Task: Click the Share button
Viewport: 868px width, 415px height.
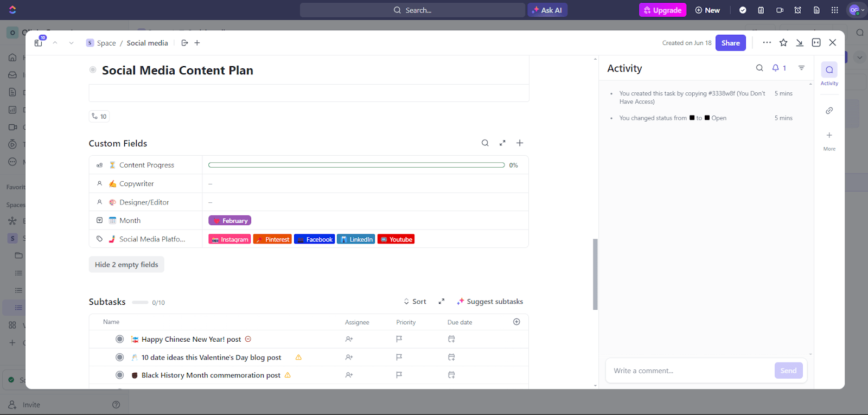Action: 730,43
